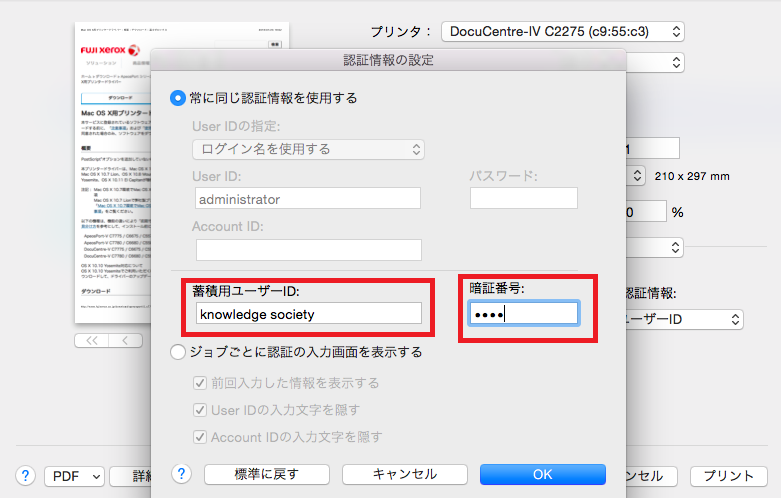The height and width of the screenshot is (498, 781).
Task: Click 標準に戻す to restore defaults
Action: (265, 474)
